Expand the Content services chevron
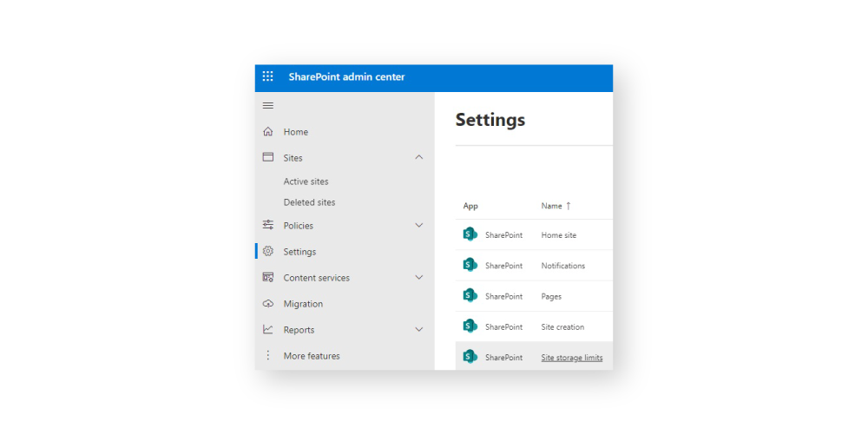Screen dimensions: 868x435 coord(419,278)
